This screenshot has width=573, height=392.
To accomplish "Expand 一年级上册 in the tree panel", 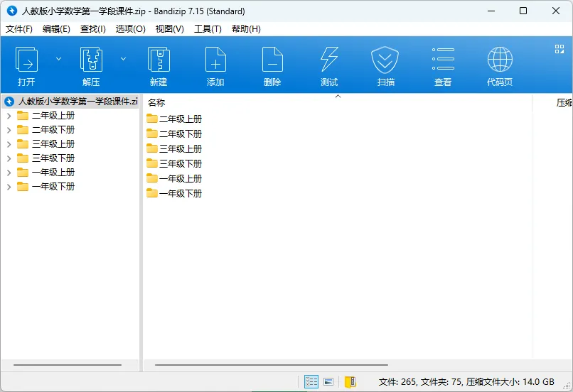I will [x=9, y=173].
